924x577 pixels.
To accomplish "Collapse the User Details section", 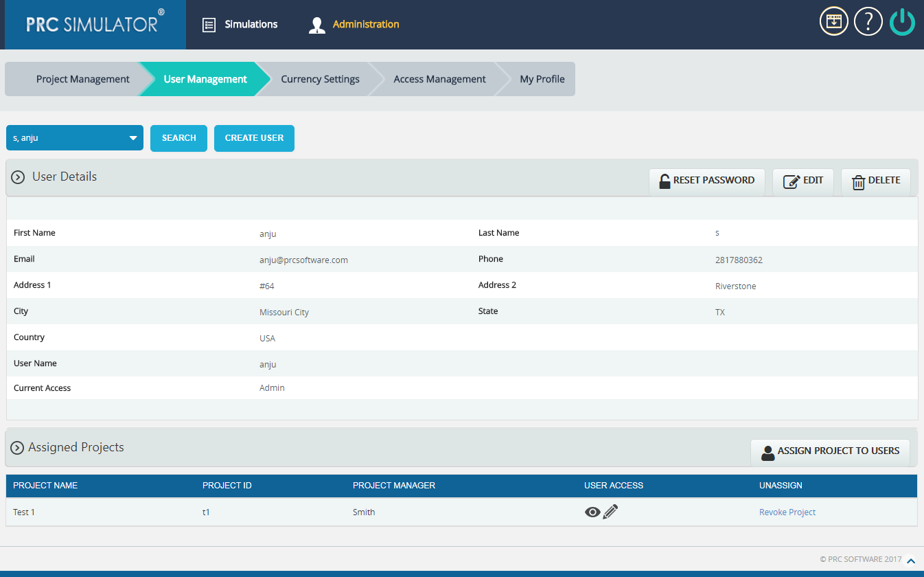I will tap(17, 177).
